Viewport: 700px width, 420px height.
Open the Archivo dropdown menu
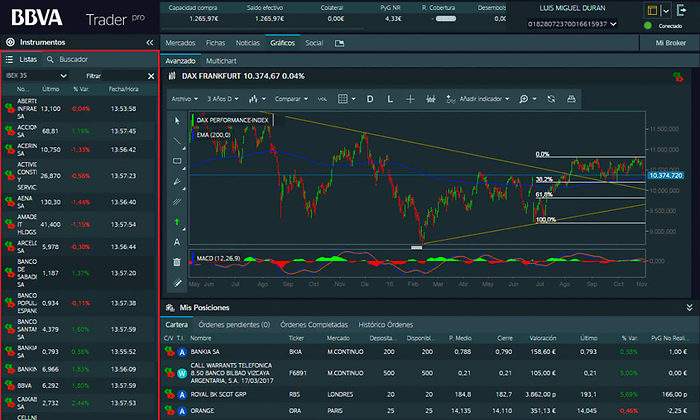point(185,99)
